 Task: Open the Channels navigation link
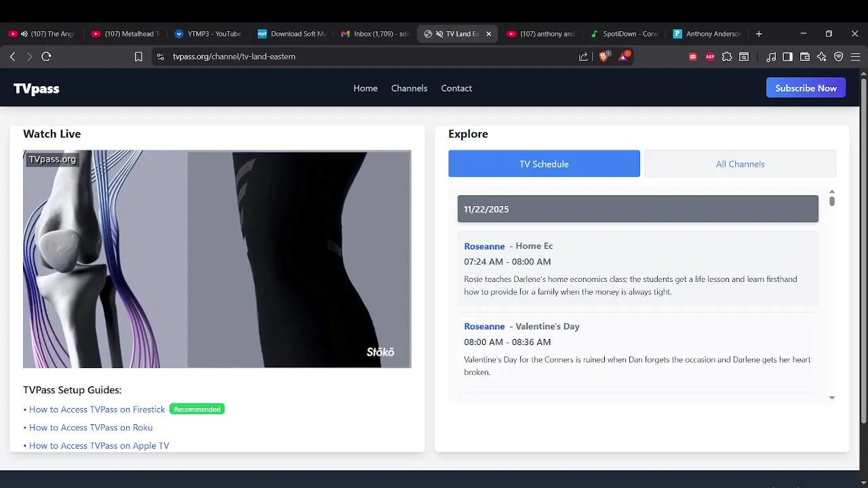pos(409,88)
